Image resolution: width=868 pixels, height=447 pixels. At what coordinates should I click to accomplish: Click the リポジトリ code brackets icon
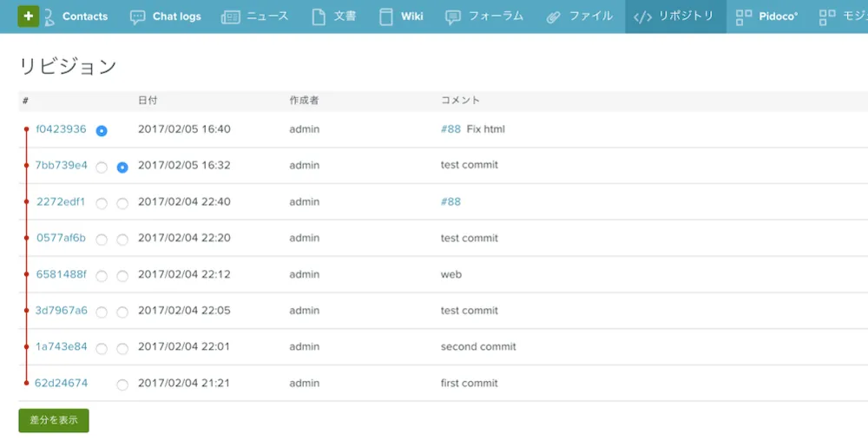pos(642,16)
